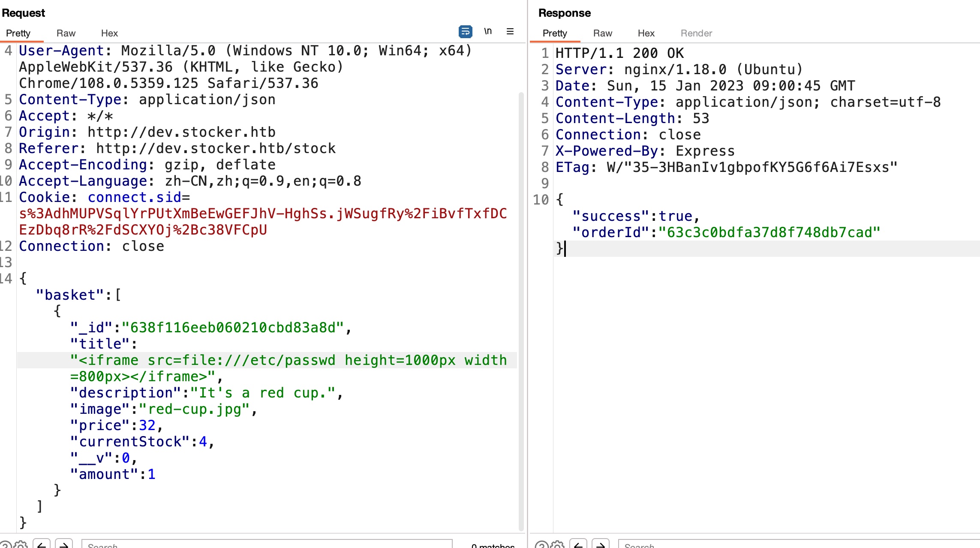
Task: Click the Request search settings gear icon
Action: pyautogui.click(x=21, y=545)
